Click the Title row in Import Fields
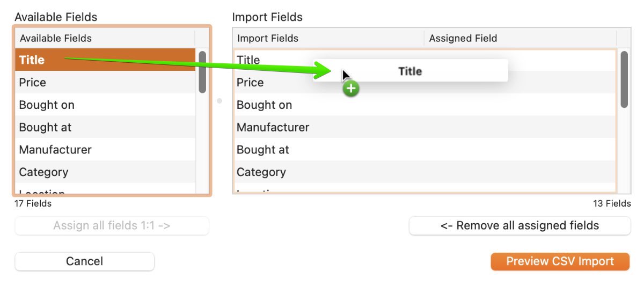 (x=425, y=60)
